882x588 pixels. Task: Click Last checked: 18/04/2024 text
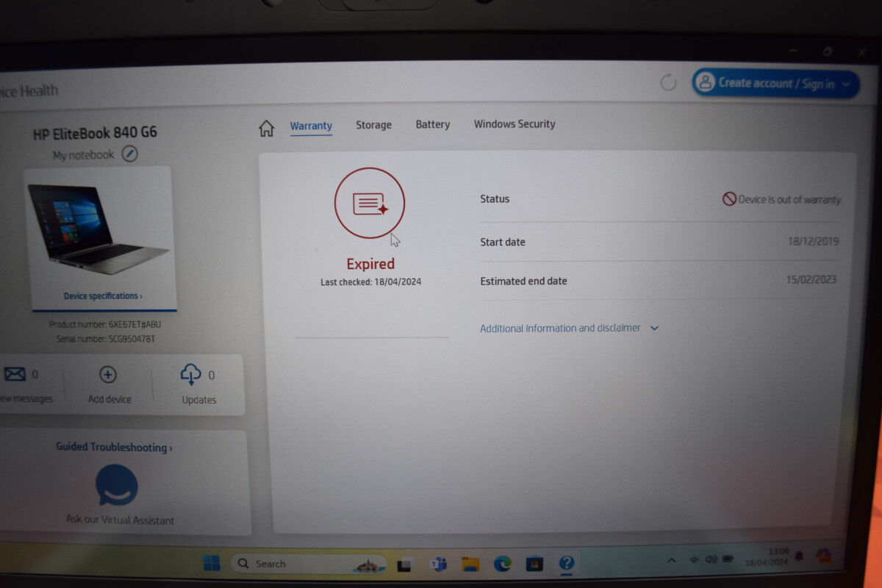coord(370,282)
